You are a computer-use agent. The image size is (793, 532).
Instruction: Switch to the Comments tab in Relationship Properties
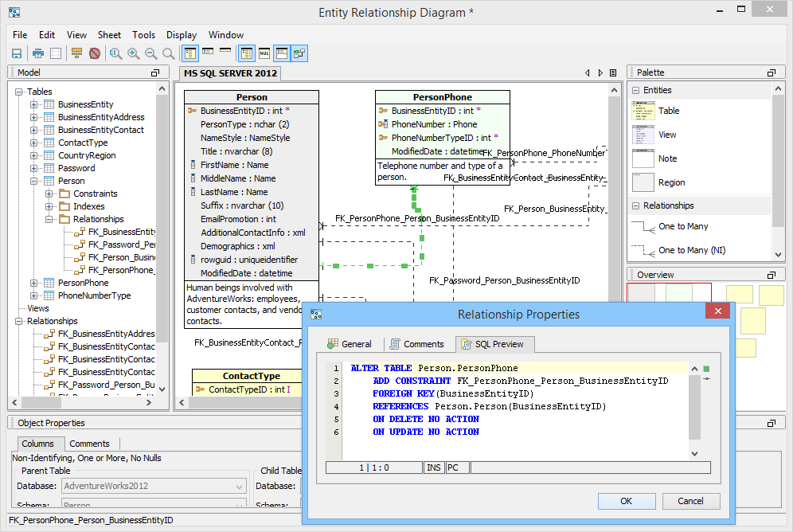(x=416, y=344)
